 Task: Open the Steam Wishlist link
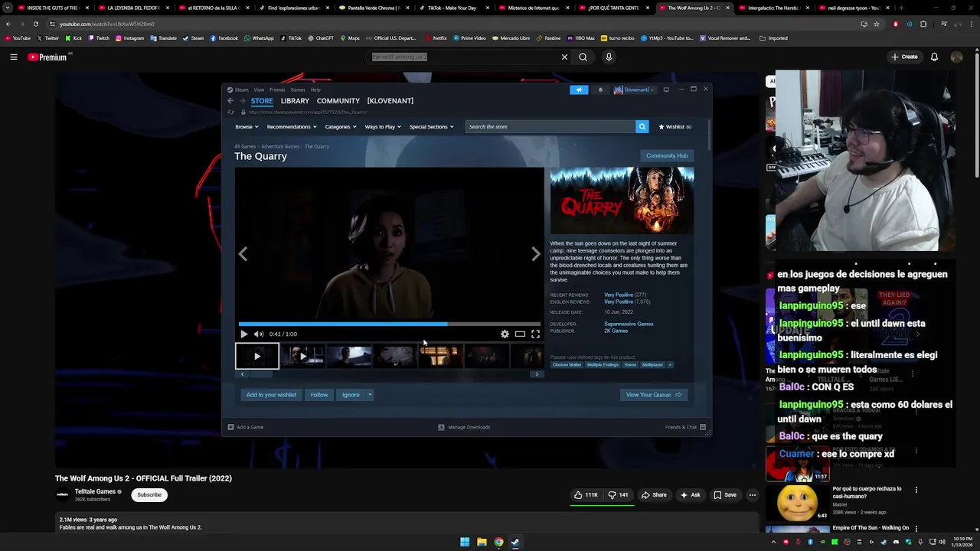(x=675, y=126)
